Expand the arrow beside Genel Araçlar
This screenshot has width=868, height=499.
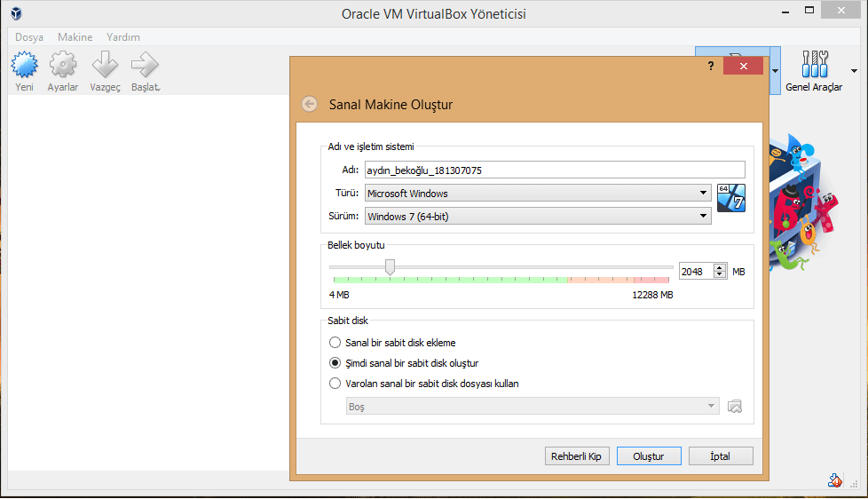pyautogui.click(x=854, y=71)
